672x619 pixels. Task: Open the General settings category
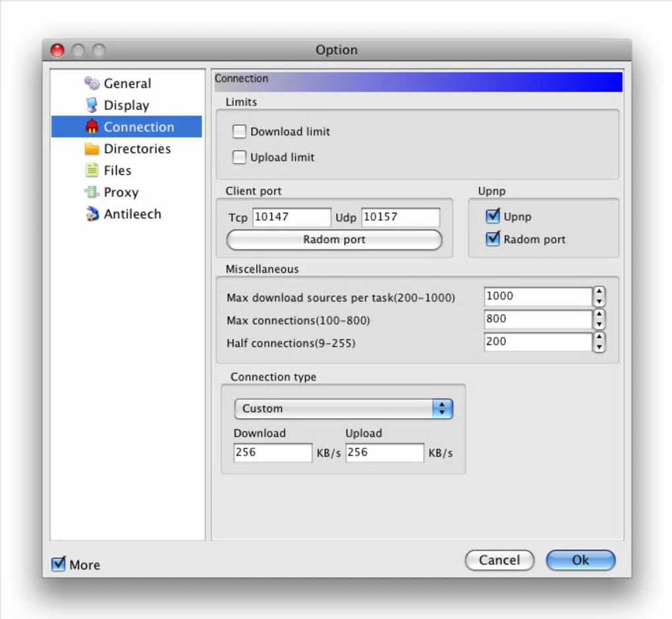pyautogui.click(x=127, y=83)
